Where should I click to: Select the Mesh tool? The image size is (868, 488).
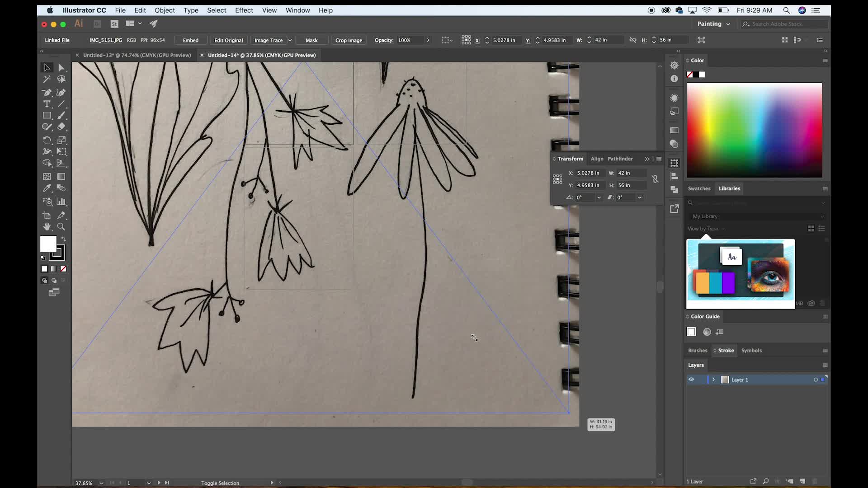(x=47, y=177)
